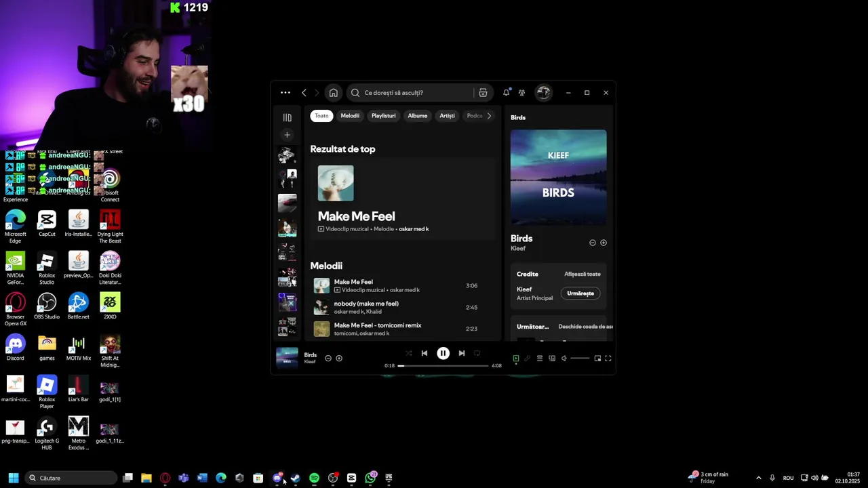Open first playlist in library sidebar

click(287, 156)
